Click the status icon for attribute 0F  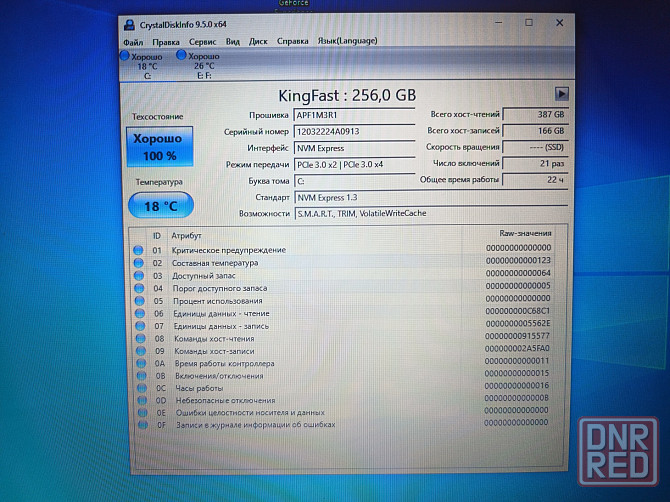pos(143,425)
